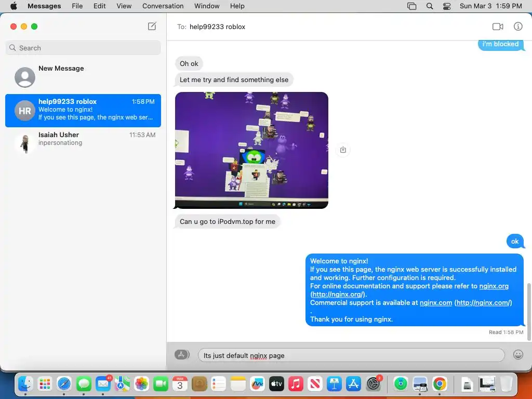Launch Google Chrome from the Dock

(x=440, y=384)
